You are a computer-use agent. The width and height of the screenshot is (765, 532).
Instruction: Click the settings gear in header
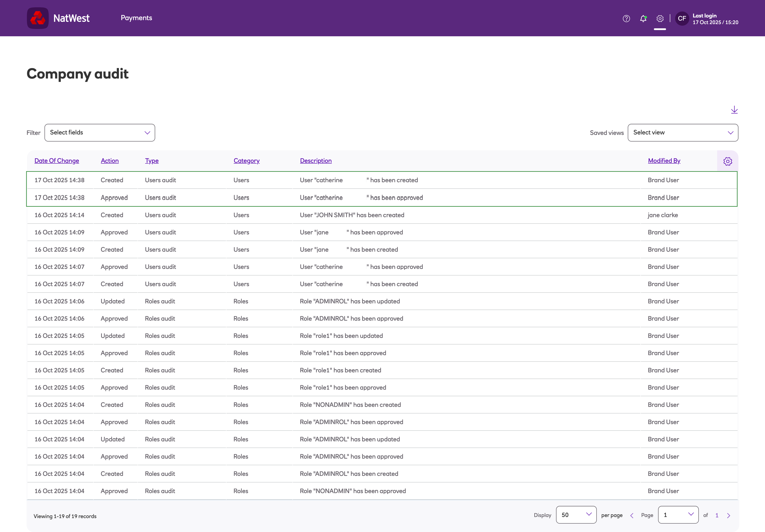pyautogui.click(x=660, y=19)
